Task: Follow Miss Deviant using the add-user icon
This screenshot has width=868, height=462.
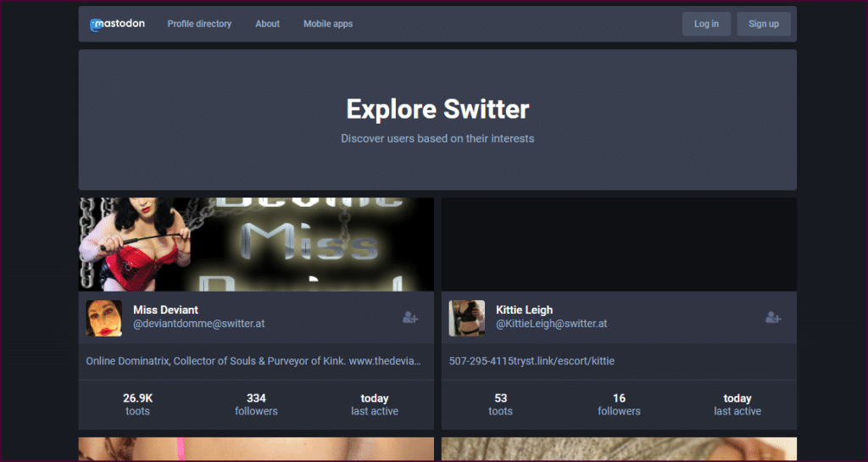Action: pyautogui.click(x=410, y=318)
